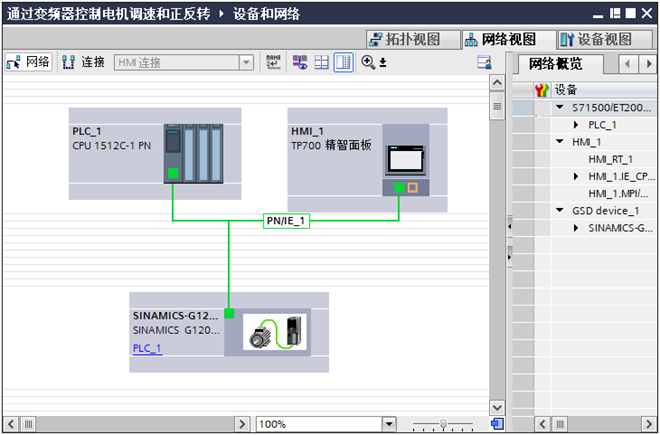Click the green PROFINET port on PLC_1
The width and height of the screenshot is (660, 435).
(x=173, y=173)
